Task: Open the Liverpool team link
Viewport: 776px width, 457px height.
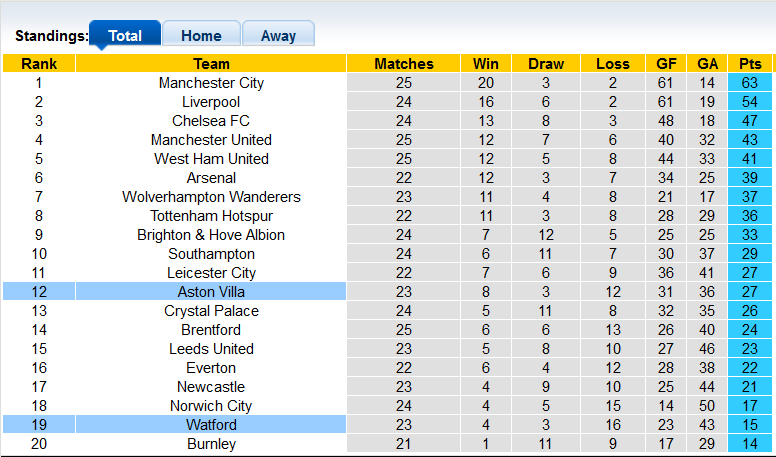Action: coord(211,102)
